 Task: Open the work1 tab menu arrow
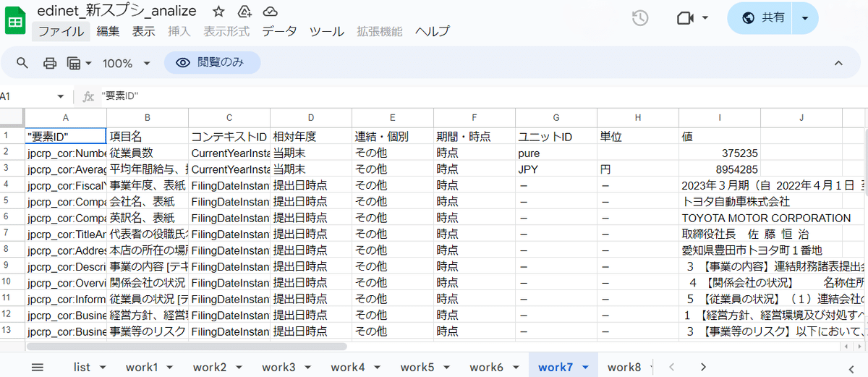171,367
